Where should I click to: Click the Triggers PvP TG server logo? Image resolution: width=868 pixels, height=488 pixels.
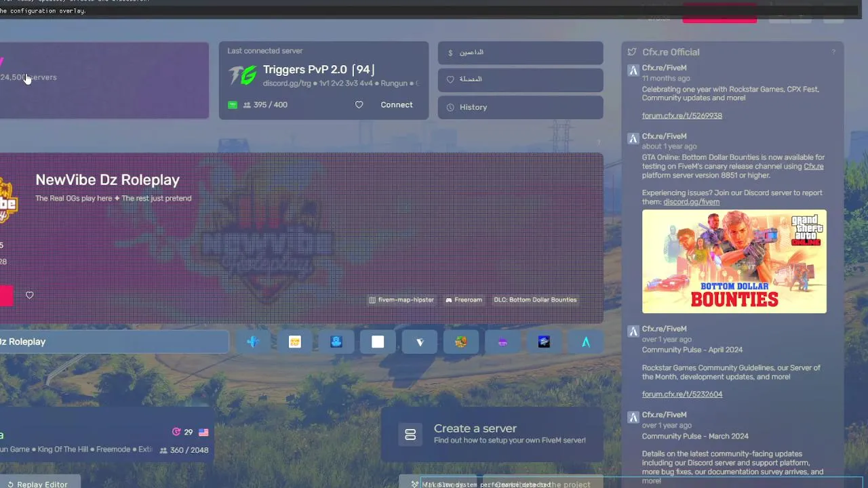pos(242,75)
